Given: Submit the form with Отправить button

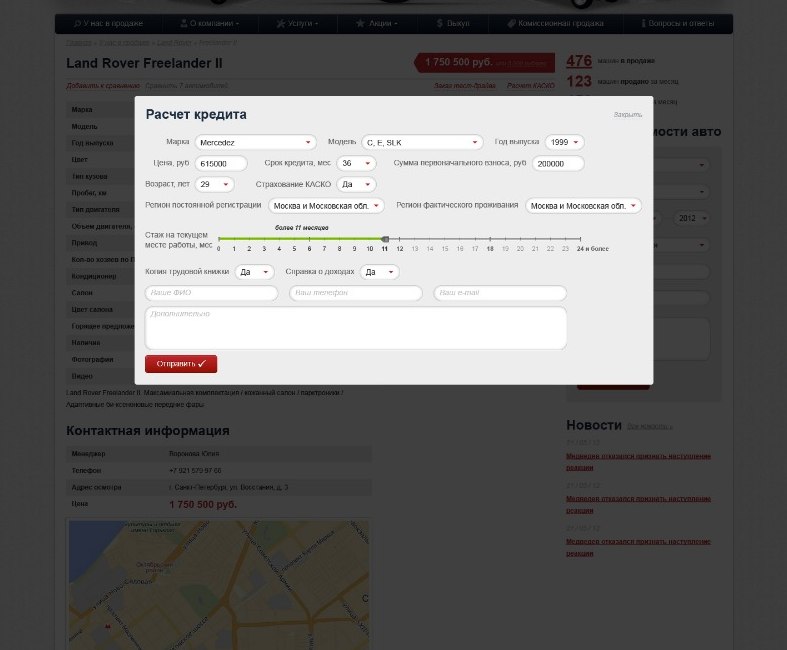Looking at the screenshot, I should 181,364.
